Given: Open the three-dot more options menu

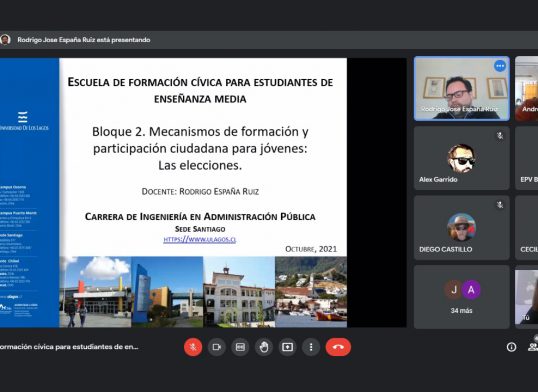Looking at the screenshot, I should 311,347.
